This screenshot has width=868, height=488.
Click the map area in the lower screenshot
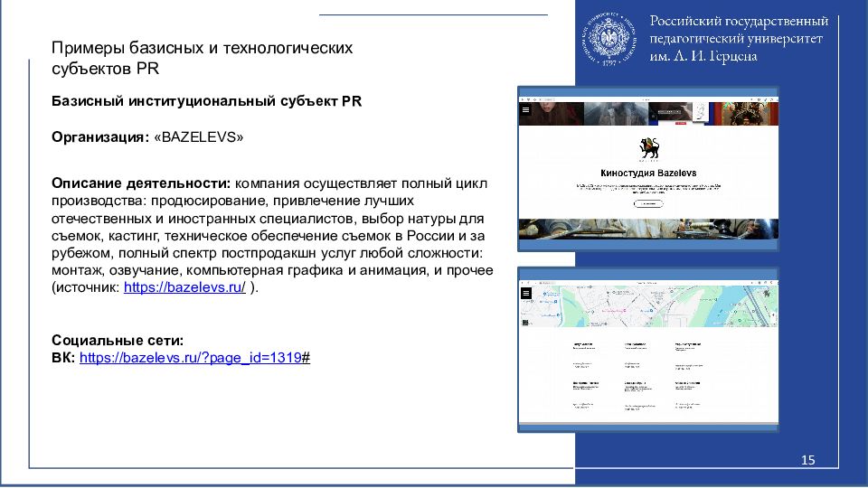[x=648, y=306]
